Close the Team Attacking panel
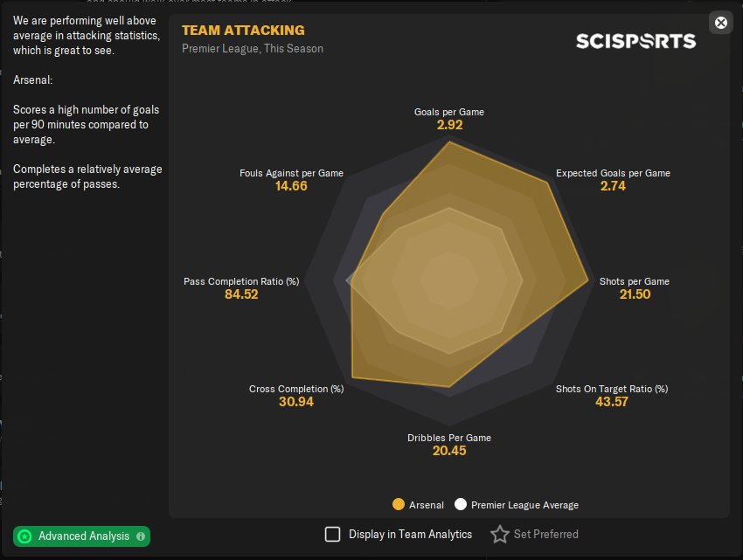 pyautogui.click(x=720, y=23)
